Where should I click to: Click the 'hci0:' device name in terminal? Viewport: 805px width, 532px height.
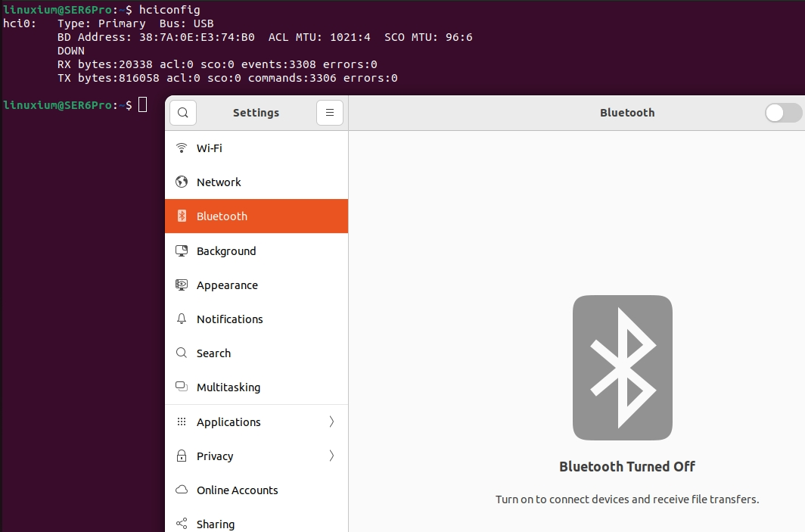20,23
